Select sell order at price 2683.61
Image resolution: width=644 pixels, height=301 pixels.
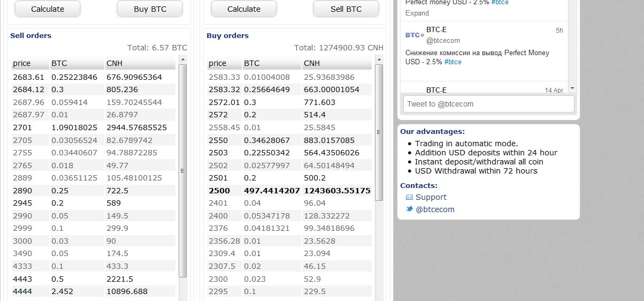click(x=94, y=77)
